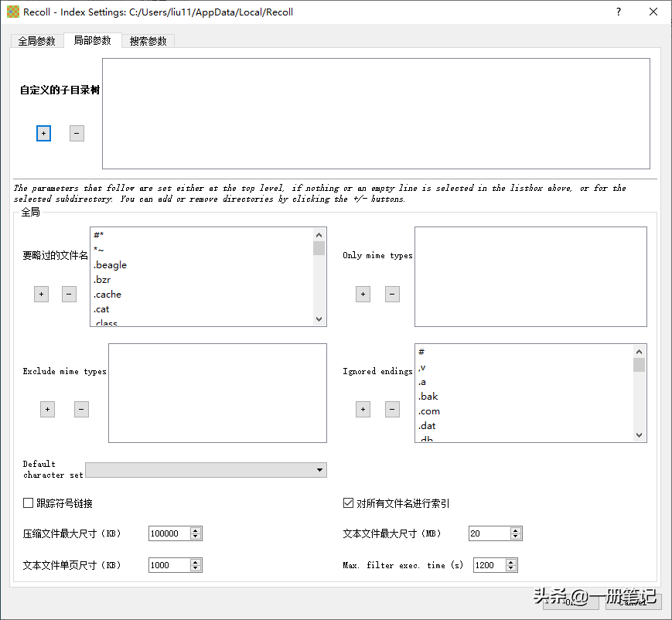Add a custom subdirectory with plus button

pyautogui.click(x=44, y=133)
